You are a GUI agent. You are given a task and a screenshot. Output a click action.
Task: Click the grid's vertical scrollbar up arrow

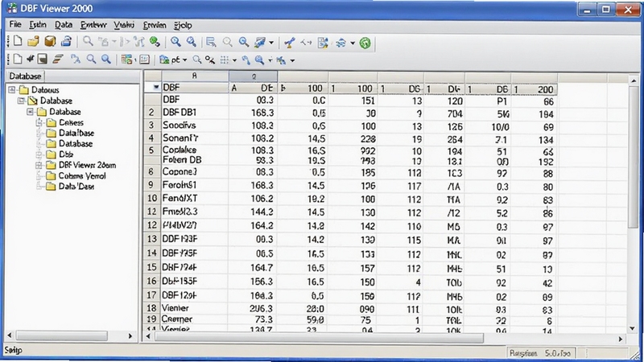(633, 81)
